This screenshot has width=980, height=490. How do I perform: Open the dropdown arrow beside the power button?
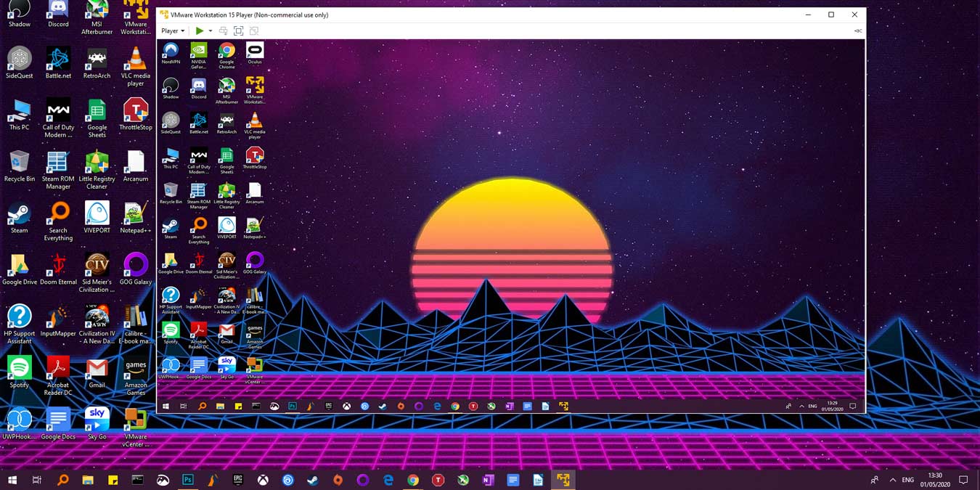click(x=209, y=30)
